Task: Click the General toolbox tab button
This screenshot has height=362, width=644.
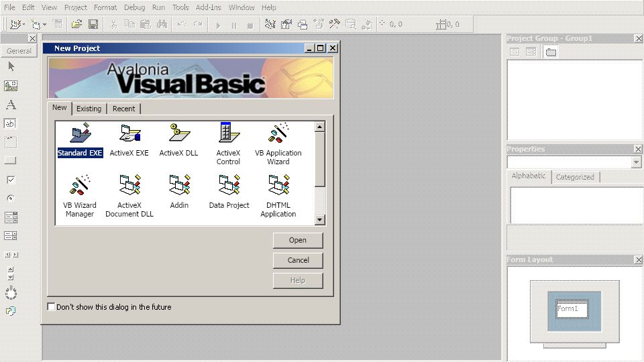Action: point(19,51)
